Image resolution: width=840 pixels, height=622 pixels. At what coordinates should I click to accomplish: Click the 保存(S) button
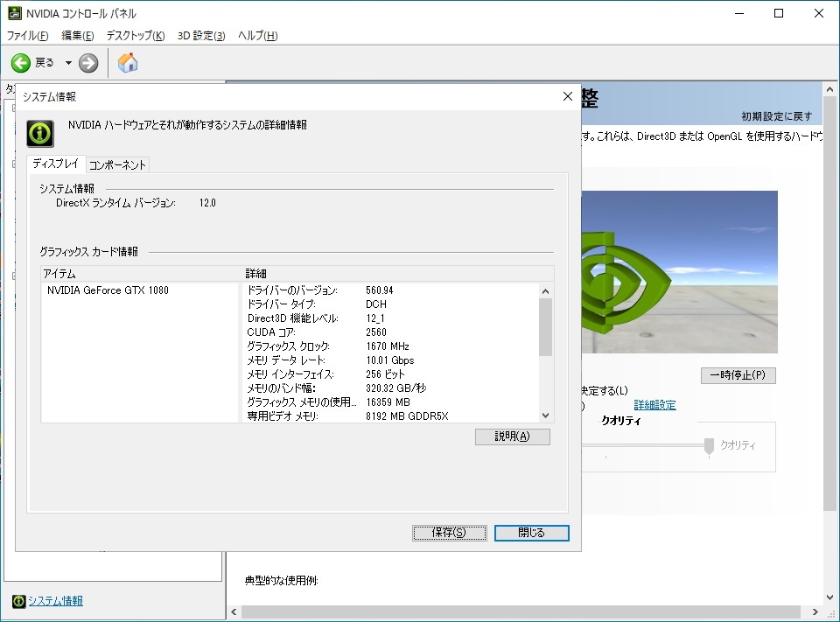449,533
